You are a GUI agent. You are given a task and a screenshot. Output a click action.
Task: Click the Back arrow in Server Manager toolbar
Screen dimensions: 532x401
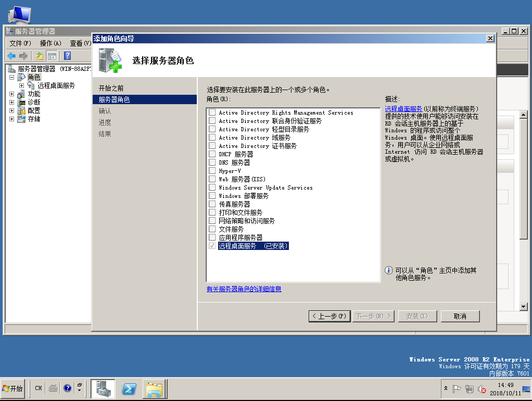pos(11,56)
